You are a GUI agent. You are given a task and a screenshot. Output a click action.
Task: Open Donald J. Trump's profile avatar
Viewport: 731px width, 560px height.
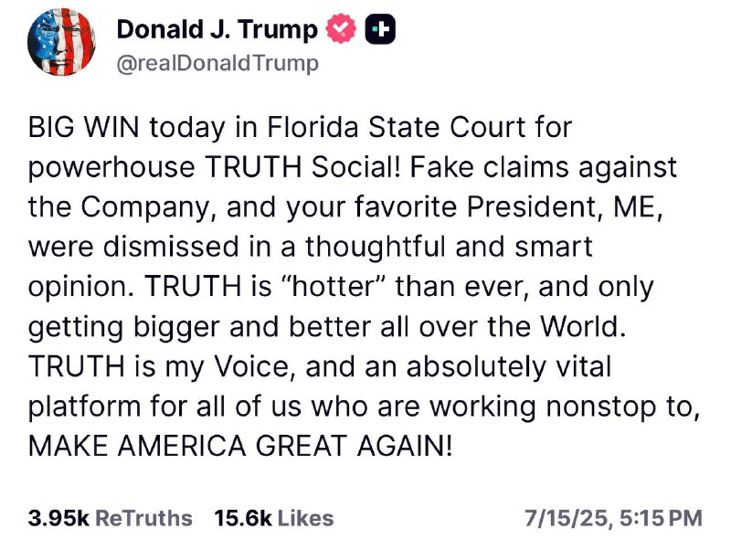click(61, 42)
